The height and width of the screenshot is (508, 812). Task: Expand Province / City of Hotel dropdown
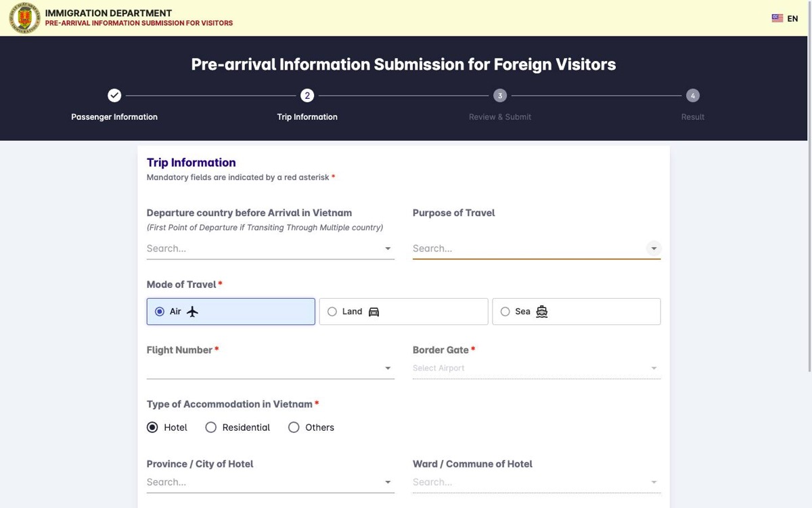coord(388,482)
